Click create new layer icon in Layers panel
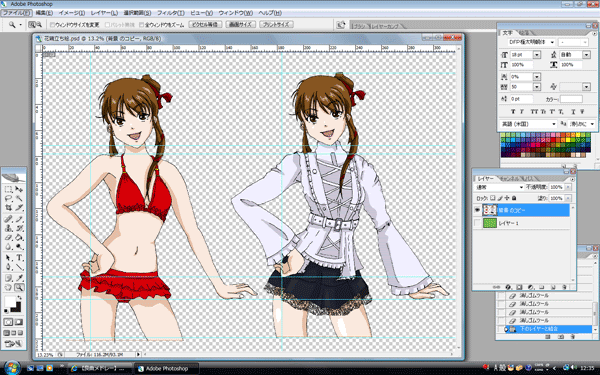The image size is (600, 375). pyautogui.click(x=553, y=287)
